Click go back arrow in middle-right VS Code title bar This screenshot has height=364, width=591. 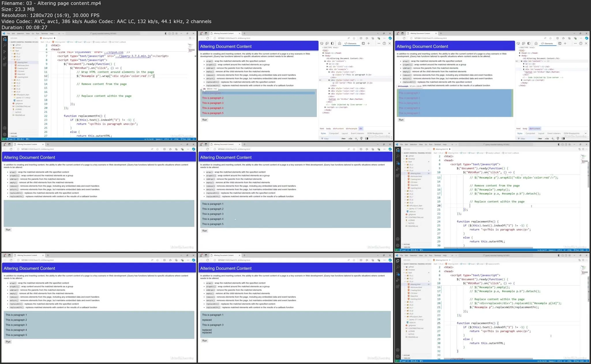[452, 144]
